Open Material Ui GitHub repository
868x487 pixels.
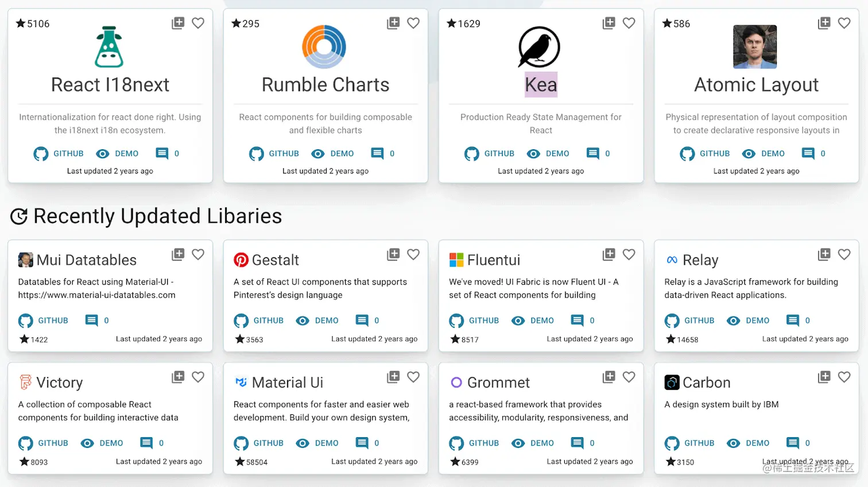pos(258,443)
